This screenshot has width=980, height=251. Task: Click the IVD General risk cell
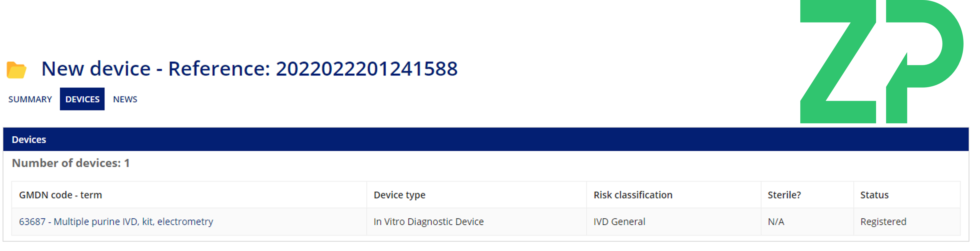coord(619,222)
